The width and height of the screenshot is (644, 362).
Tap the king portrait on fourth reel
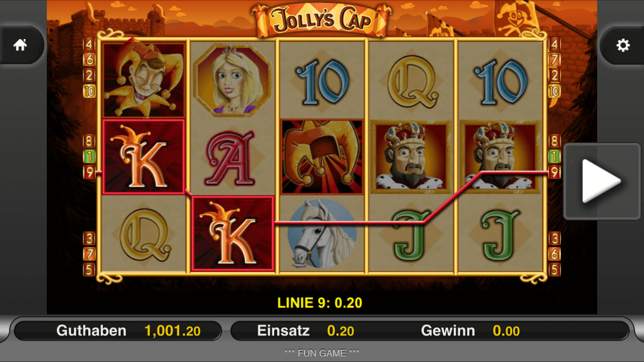411,157
